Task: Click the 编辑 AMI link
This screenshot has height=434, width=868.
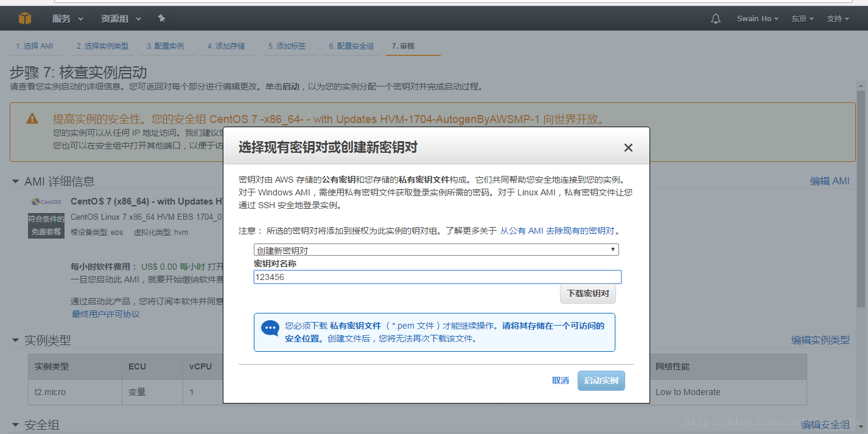Action: pyautogui.click(x=830, y=181)
